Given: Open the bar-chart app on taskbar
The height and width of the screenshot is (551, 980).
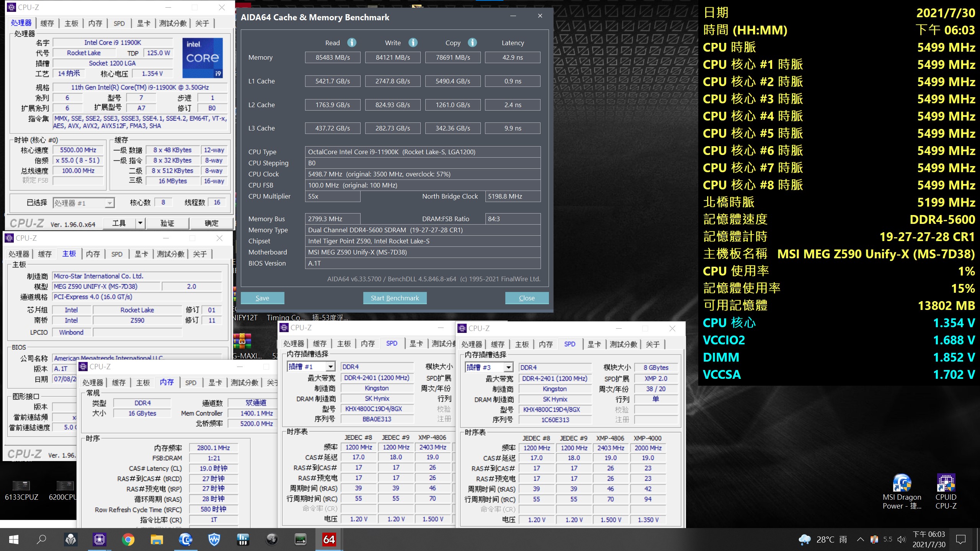Looking at the screenshot, I should pyautogui.click(x=243, y=540).
